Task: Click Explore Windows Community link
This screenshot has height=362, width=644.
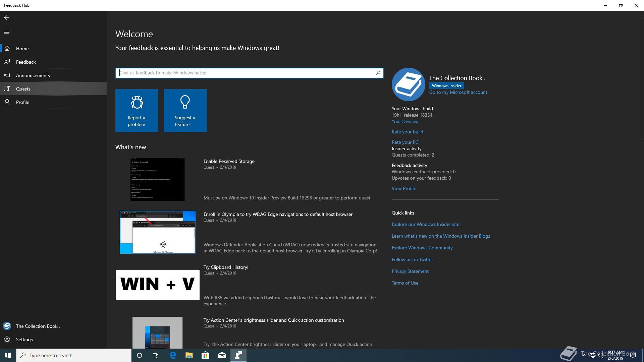Action: click(x=422, y=248)
